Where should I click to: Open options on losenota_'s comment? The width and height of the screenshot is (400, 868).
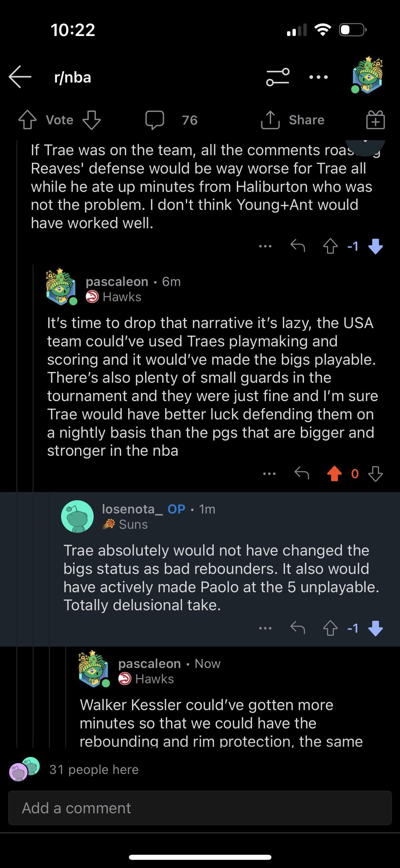[x=265, y=628]
